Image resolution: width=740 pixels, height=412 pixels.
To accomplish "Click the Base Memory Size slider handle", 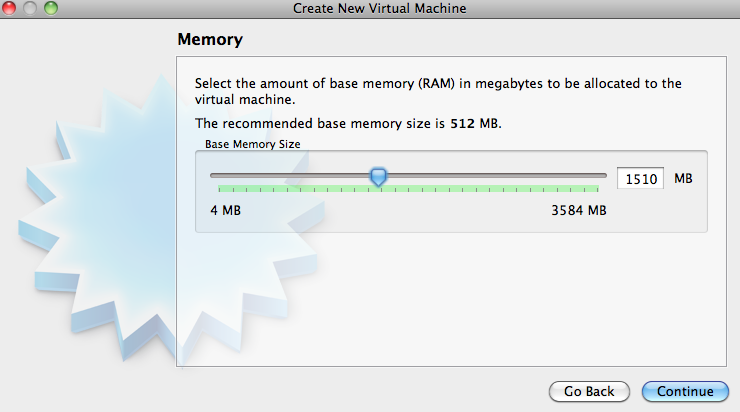I will (x=378, y=177).
